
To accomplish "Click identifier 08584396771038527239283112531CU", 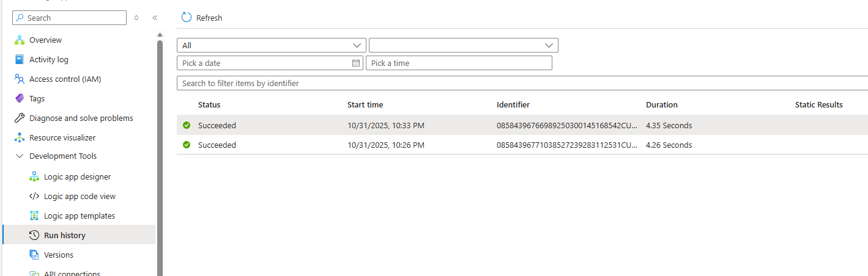I will (568, 145).
